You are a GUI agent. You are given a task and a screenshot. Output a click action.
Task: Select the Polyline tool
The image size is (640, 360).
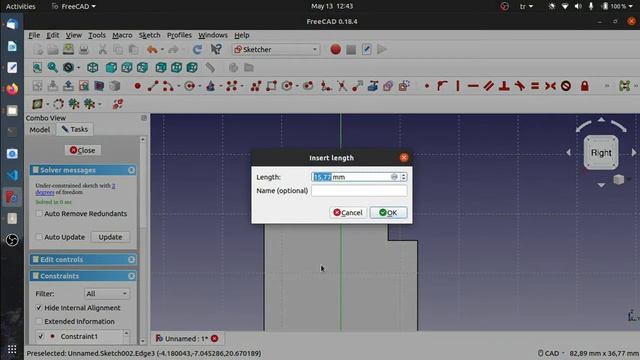coord(256,86)
